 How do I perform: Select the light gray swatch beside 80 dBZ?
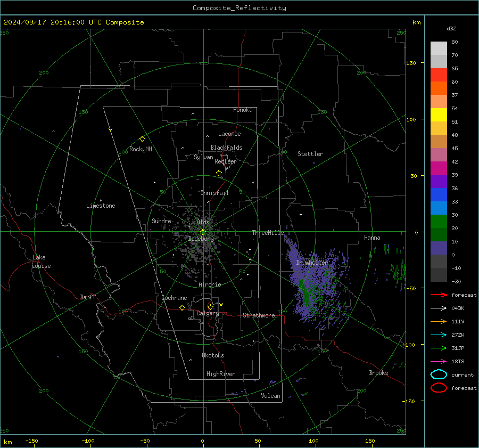439,48
